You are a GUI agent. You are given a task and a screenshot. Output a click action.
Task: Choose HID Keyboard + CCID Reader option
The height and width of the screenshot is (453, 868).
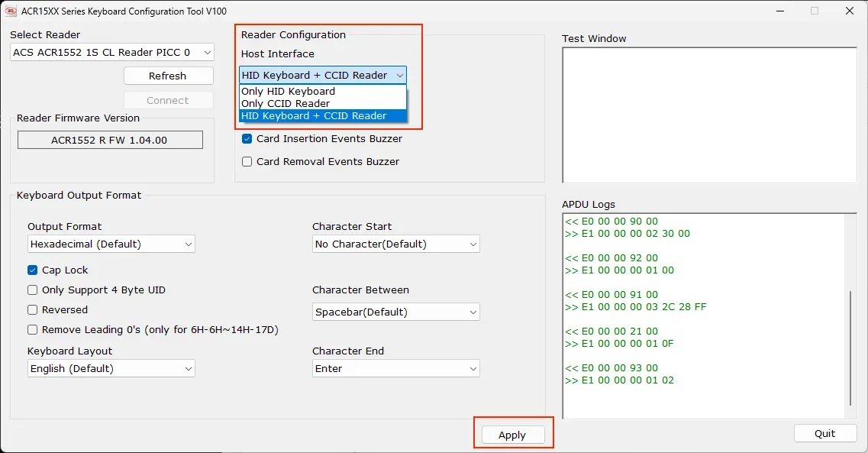pos(315,115)
